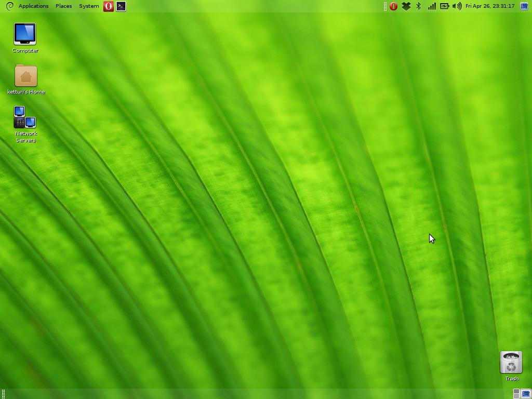Open the Places menu

[x=64, y=6]
